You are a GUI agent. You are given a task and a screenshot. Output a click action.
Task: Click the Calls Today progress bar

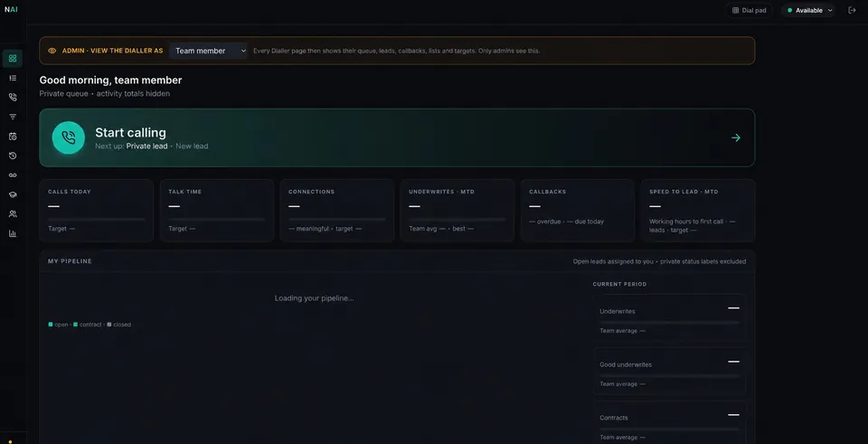pos(97,219)
